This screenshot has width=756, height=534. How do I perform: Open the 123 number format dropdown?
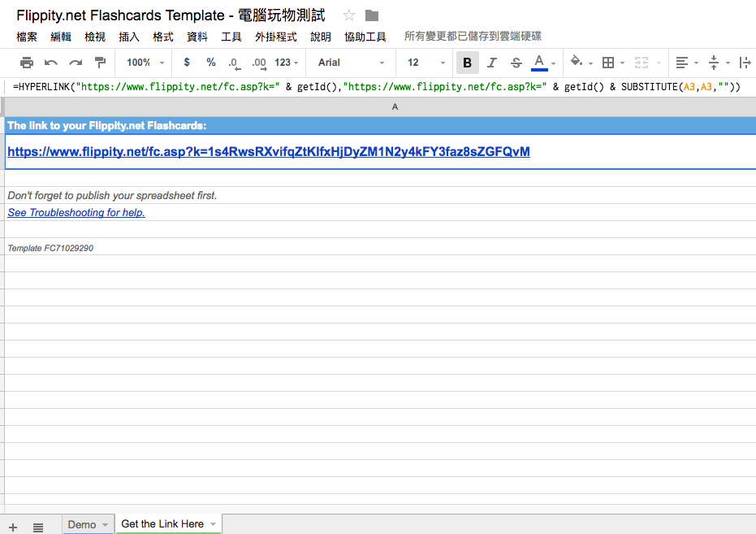[x=287, y=63]
